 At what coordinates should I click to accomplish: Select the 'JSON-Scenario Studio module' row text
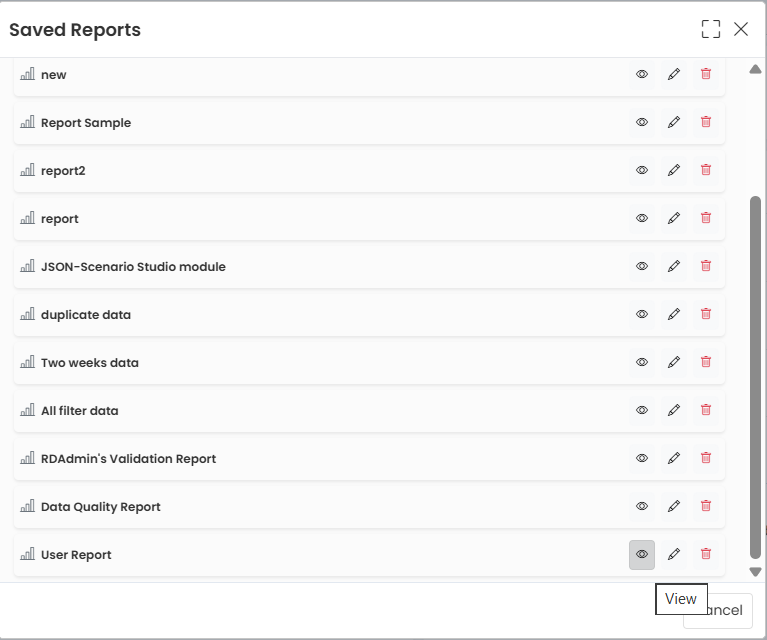133,267
